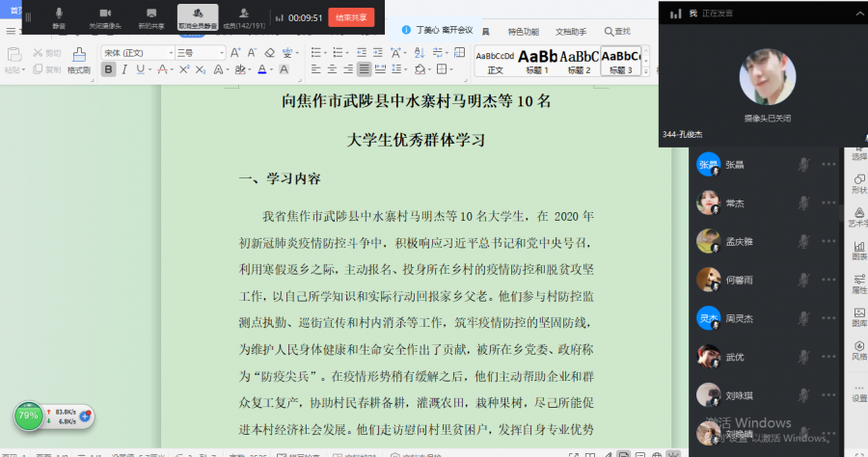Apply strikethrough formatting
This screenshot has width=868, height=457.
click(162, 69)
